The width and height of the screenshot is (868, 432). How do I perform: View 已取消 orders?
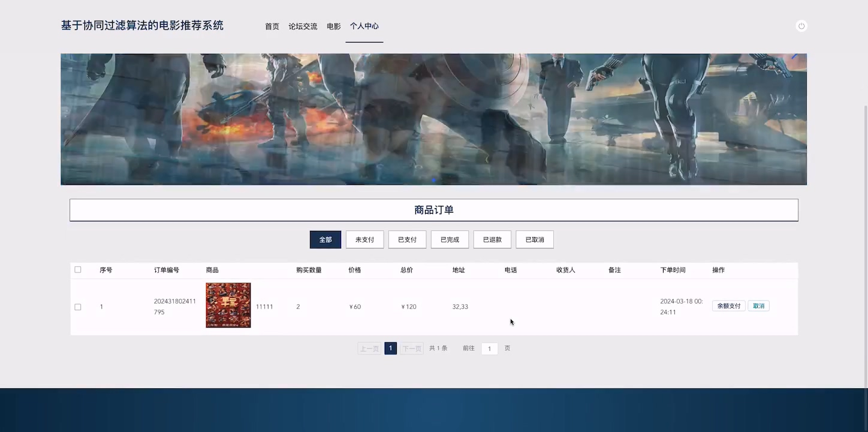click(535, 239)
